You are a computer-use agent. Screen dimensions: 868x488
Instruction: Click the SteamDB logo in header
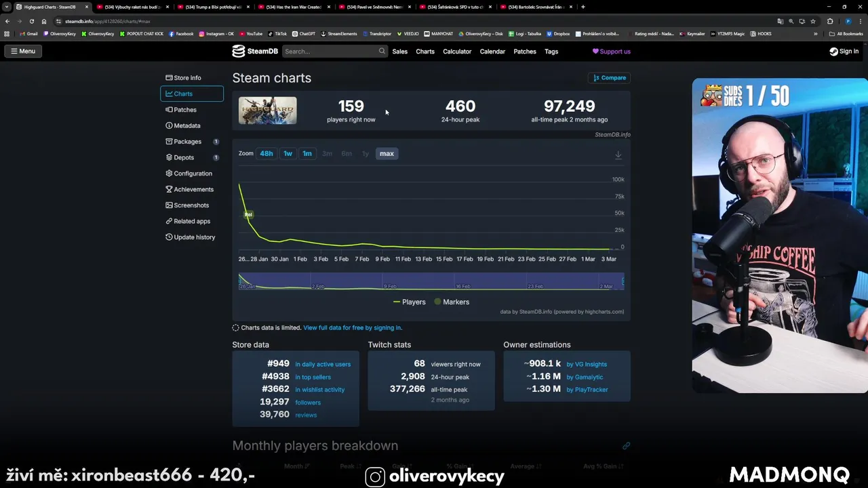[254, 51]
